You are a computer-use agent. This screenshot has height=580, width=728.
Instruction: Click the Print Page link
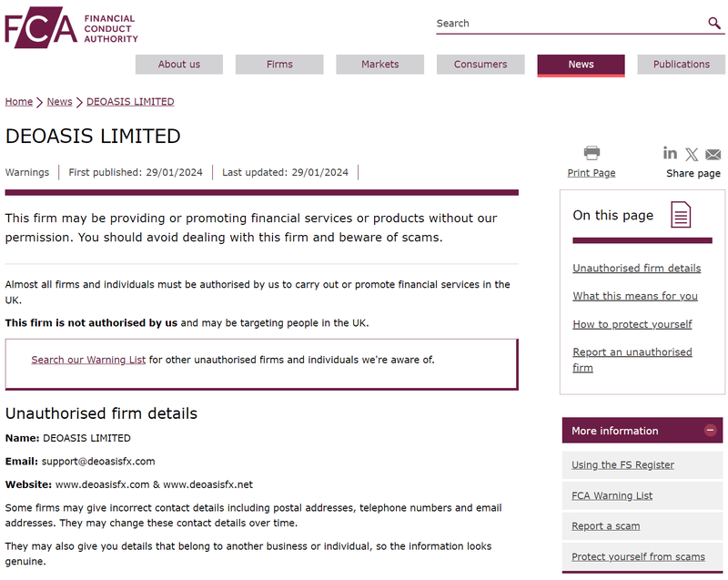point(591,173)
